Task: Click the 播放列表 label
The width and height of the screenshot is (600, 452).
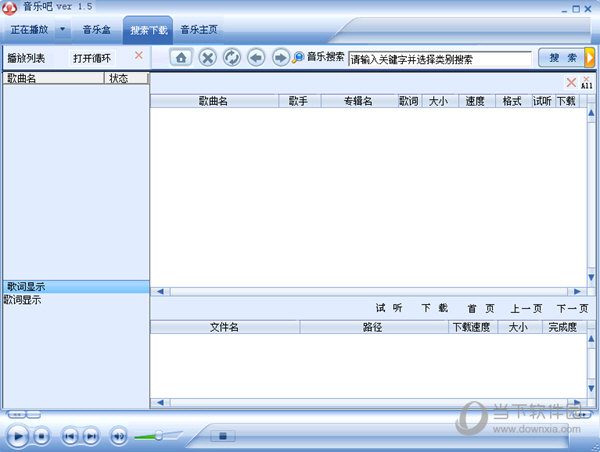Action: pos(26,58)
